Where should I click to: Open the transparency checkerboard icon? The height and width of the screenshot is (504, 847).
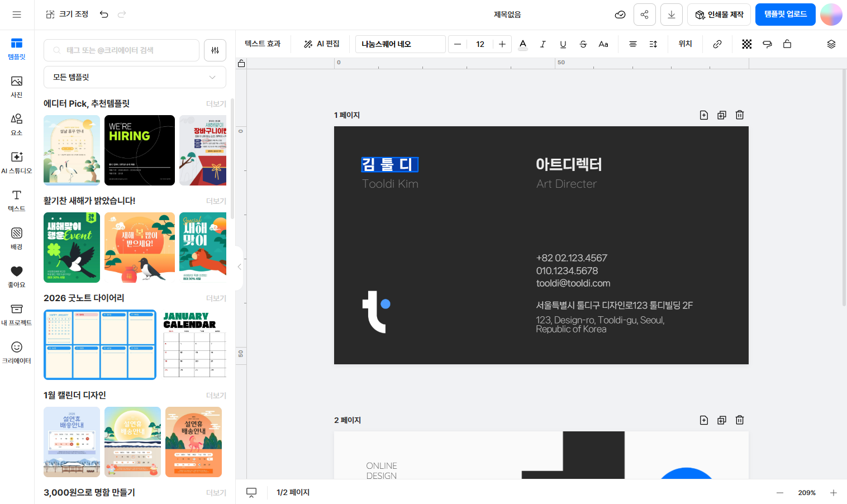tap(746, 44)
